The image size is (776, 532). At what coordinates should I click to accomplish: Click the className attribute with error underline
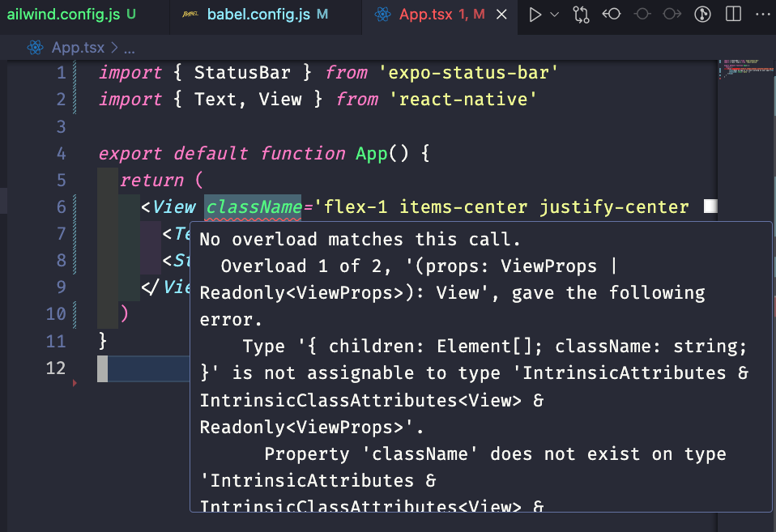(x=254, y=206)
